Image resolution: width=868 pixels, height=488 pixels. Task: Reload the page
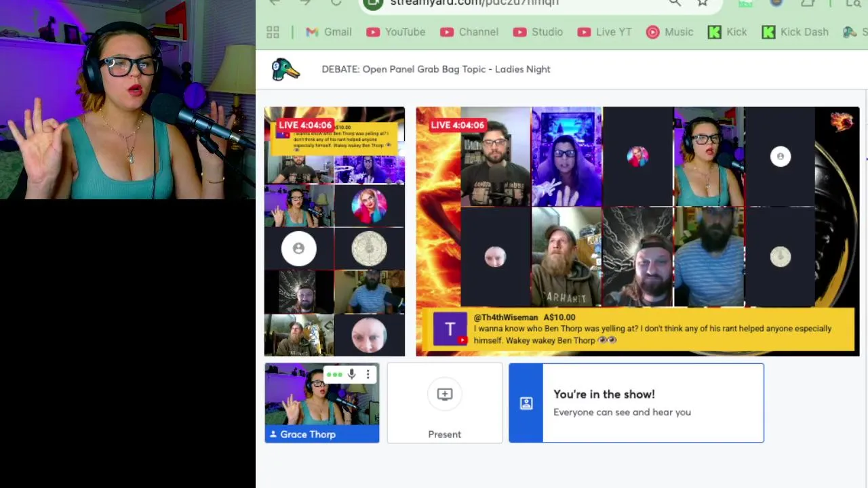pos(336,3)
